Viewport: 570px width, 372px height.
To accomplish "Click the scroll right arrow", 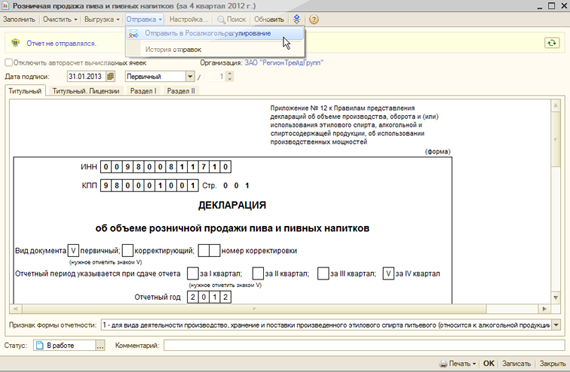I will (x=544, y=309).
